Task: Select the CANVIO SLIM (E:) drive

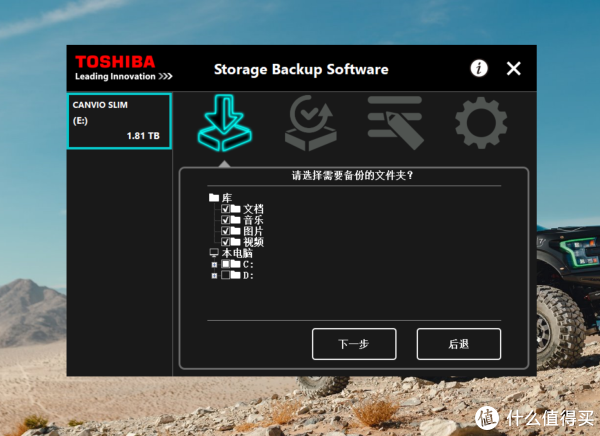Action: (x=119, y=121)
